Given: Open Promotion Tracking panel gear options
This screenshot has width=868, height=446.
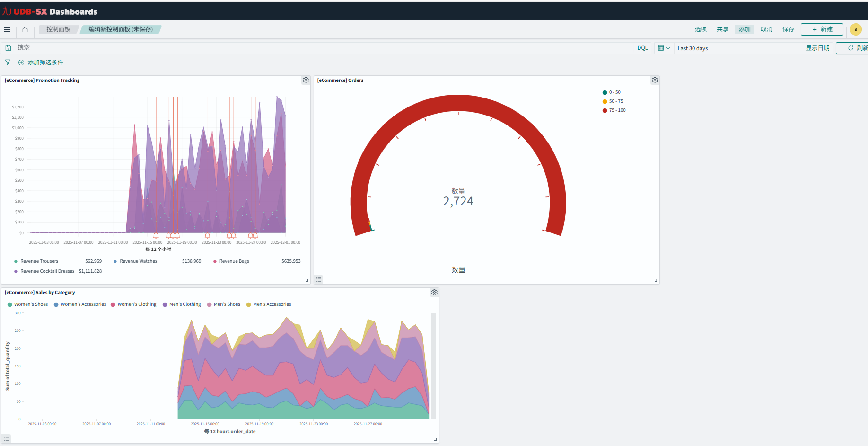Looking at the screenshot, I should point(306,80).
